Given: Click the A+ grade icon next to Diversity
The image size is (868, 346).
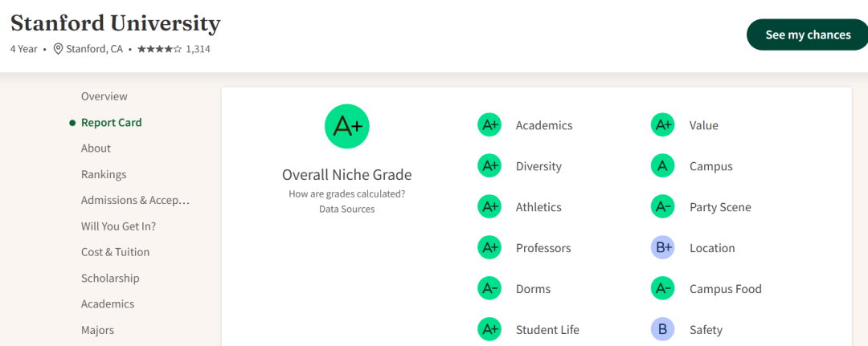Looking at the screenshot, I should coord(489,166).
